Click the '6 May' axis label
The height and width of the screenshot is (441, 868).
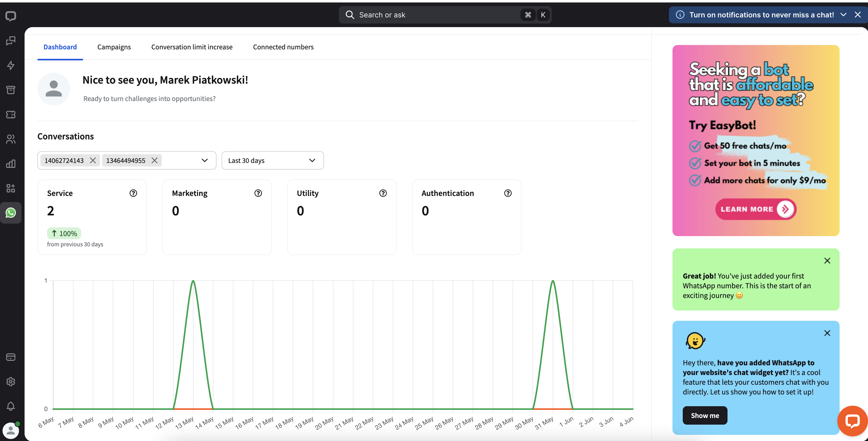[x=46, y=422]
